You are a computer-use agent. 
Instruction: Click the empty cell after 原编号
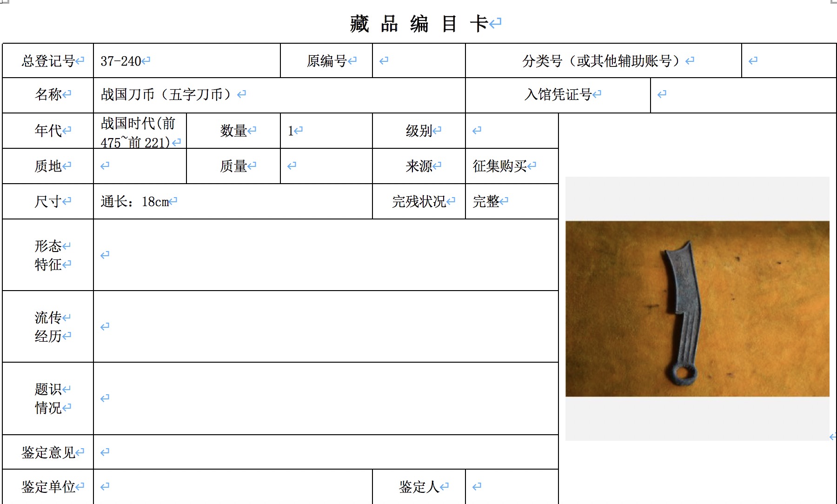tap(419, 60)
